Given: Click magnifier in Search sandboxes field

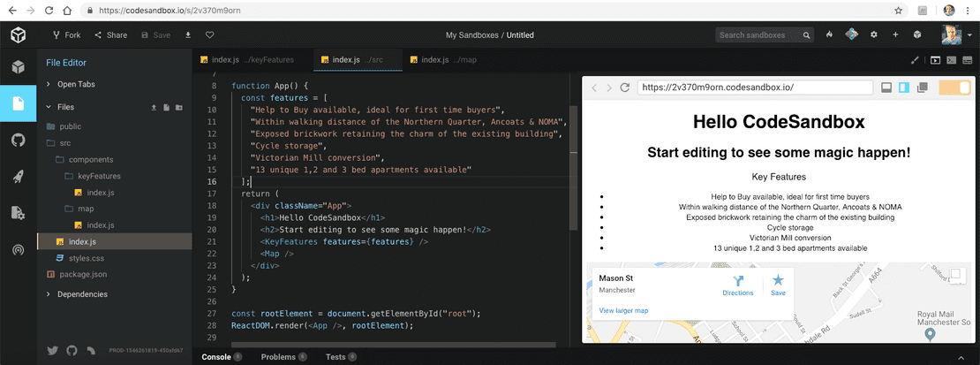Looking at the screenshot, I should (x=807, y=35).
